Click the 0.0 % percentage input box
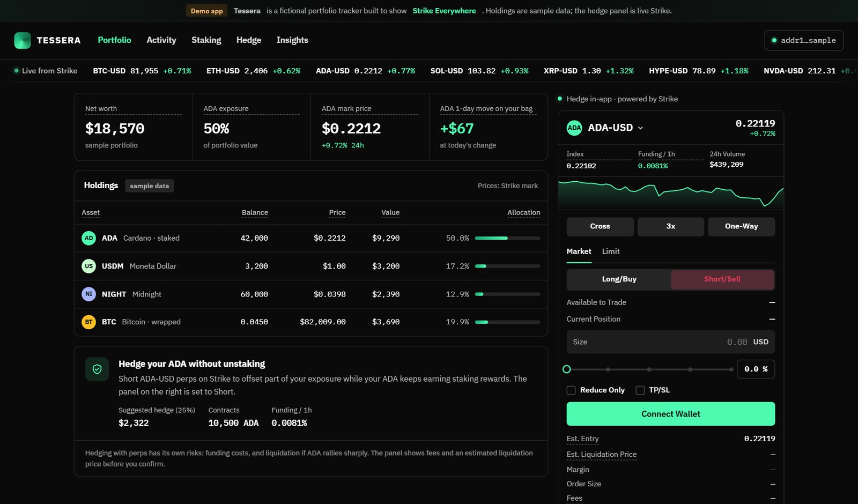Image resolution: width=858 pixels, height=504 pixels. [x=756, y=369]
